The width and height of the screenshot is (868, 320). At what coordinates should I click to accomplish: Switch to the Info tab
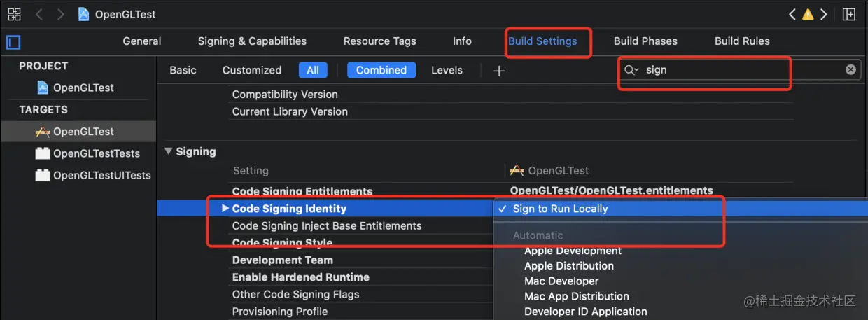tap(462, 41)
